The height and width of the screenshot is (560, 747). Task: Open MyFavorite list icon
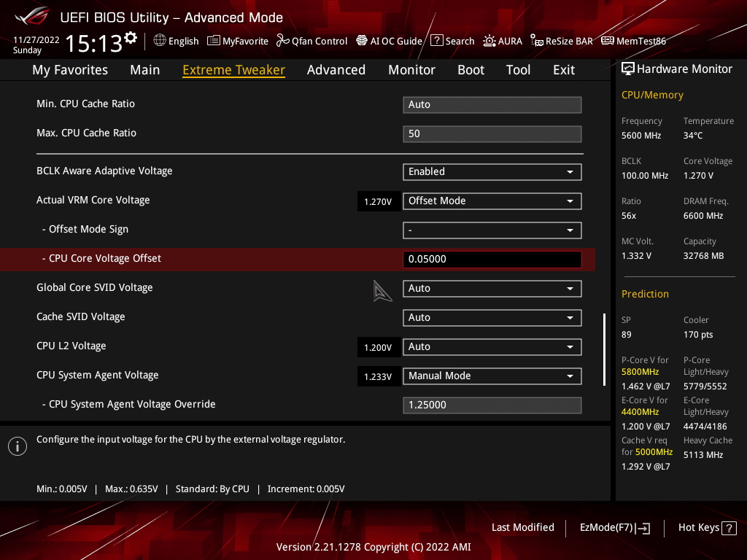[x=214, y=41]
